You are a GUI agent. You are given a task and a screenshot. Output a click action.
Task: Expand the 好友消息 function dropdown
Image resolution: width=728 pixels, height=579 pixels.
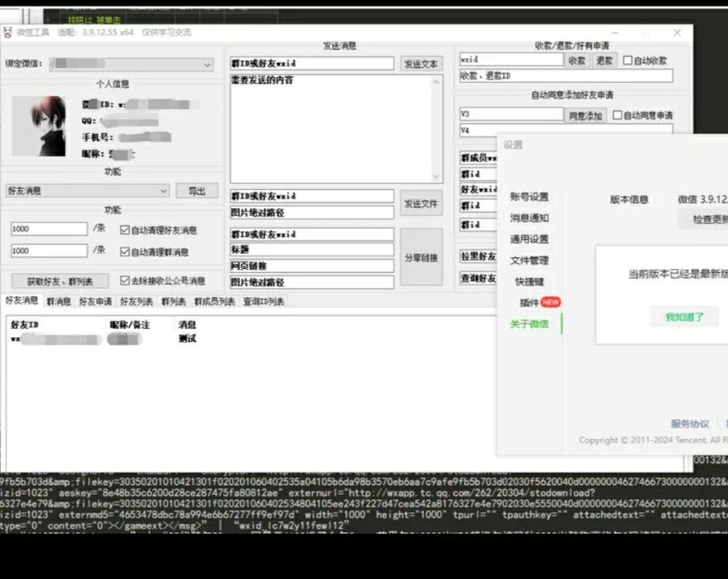[x=87, y=191]
